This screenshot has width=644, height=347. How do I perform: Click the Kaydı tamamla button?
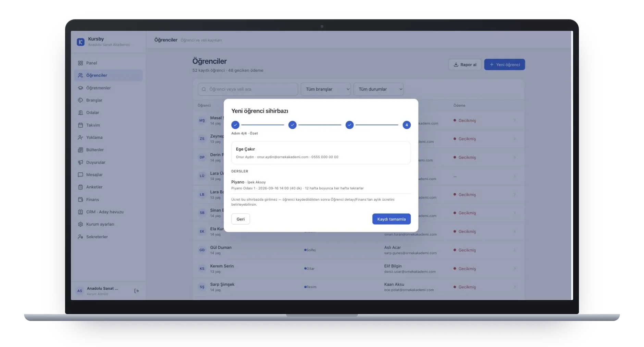point(392,219)
